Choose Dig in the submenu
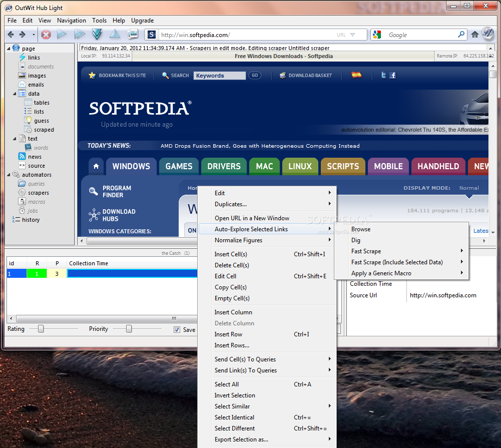Image resolution: width=501 pixels, height=448 pixels. click(x=401, y=240)
